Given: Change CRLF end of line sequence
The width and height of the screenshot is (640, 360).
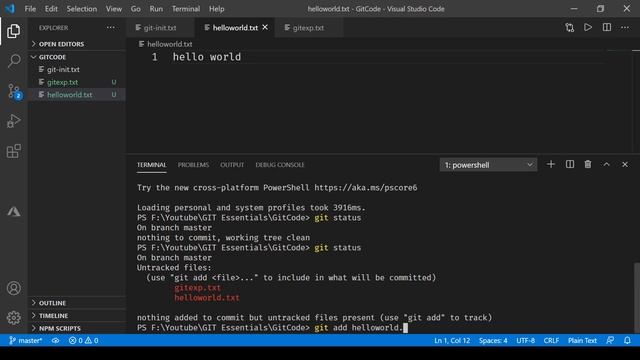Looking at the screenshot, I should click(551, 340).
